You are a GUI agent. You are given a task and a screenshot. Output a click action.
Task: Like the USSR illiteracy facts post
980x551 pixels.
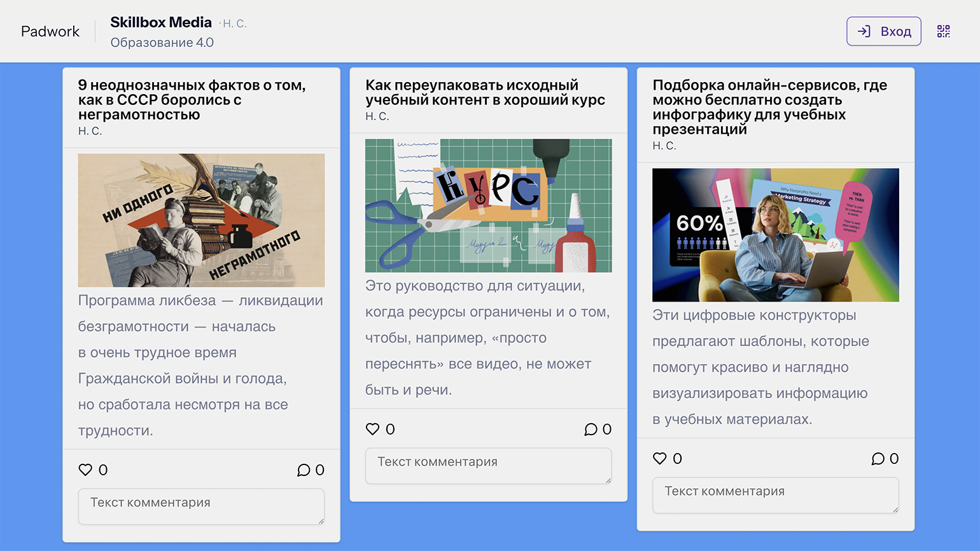pyautogui.click(x=86, y=470)
